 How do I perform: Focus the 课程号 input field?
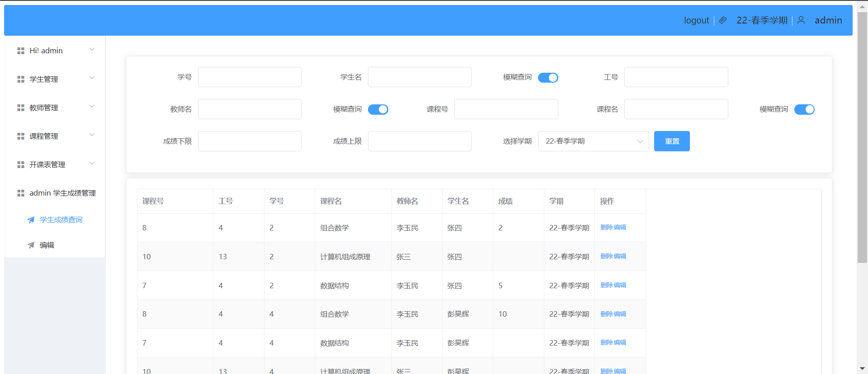click(x=506, y=109)
